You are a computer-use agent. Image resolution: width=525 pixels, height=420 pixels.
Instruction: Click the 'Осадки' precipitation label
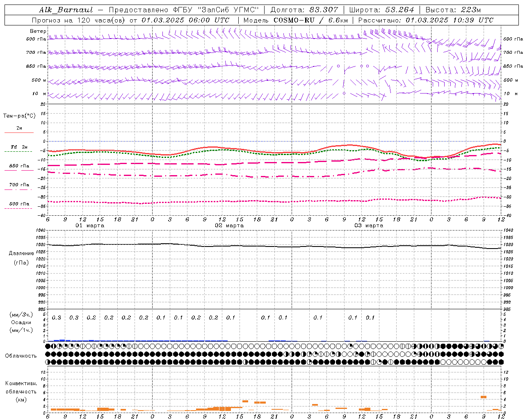pyautogui.click(x=21, y=322)
